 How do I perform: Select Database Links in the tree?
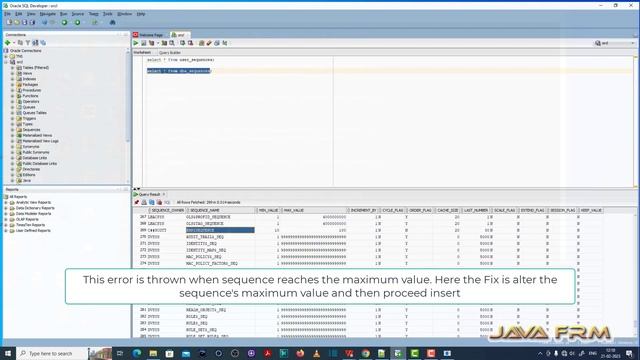point(35,158)
